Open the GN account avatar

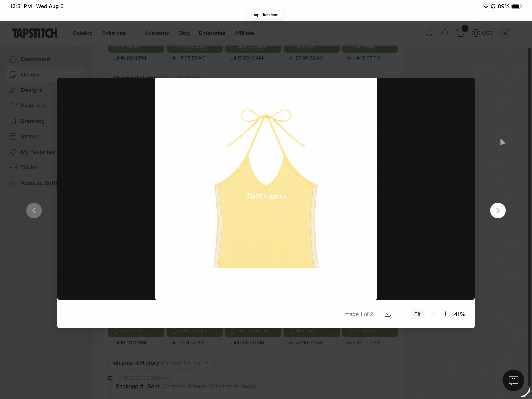(x=505, y=33)
